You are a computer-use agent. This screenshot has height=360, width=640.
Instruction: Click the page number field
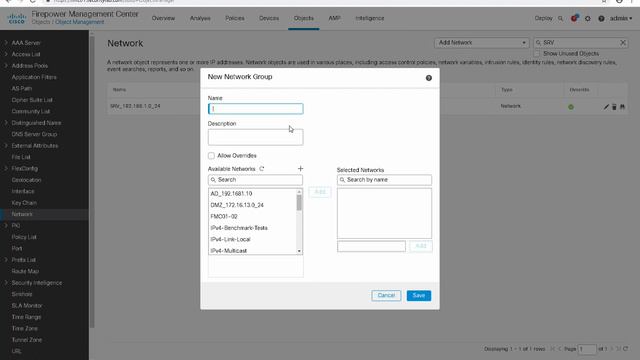coord(587,349)
